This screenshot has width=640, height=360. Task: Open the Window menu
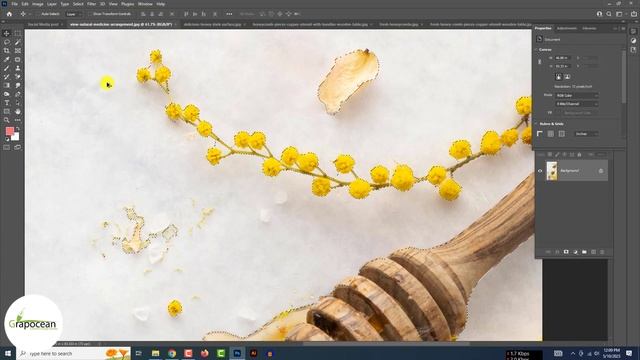[145, 4]
